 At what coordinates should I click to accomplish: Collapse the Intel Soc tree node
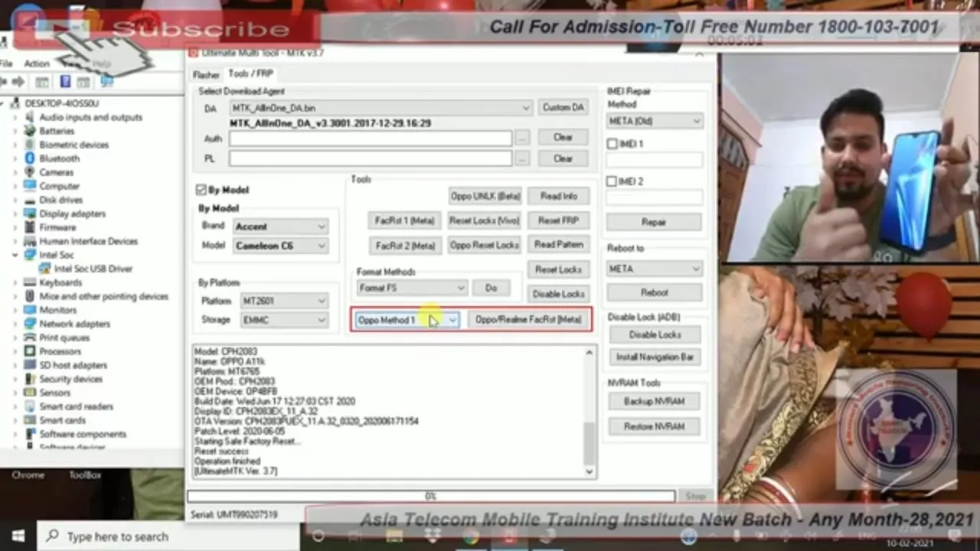[15, 255]
